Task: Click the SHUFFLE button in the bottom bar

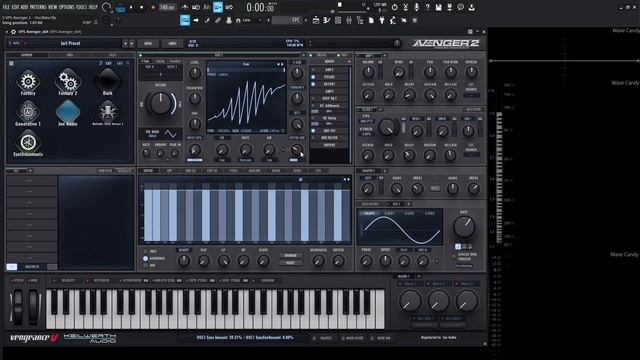Action: pyautogui.click(x=323, y=338)
